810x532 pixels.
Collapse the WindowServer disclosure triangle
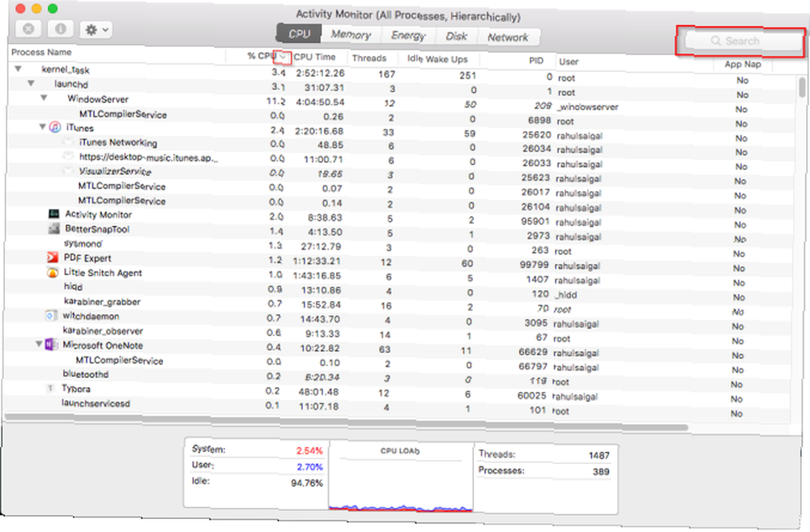click(44, 98)
